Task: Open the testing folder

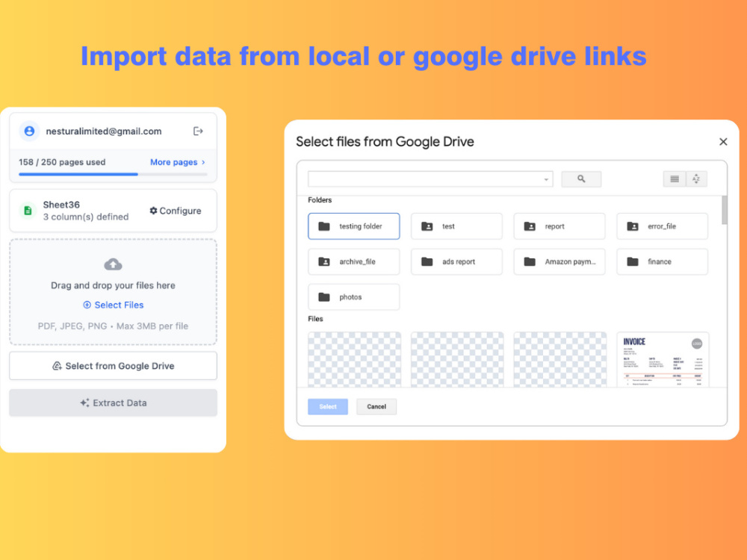Action: (354, 226)
